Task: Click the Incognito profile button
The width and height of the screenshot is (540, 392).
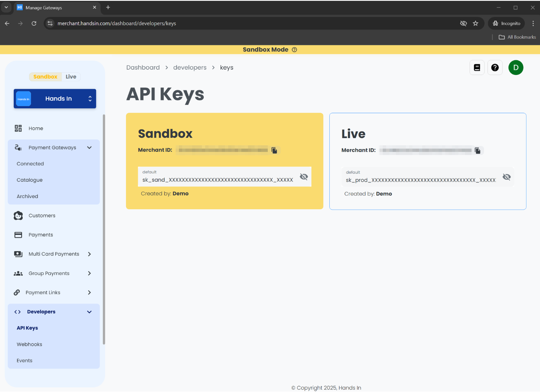Action: tap(507, 24)
